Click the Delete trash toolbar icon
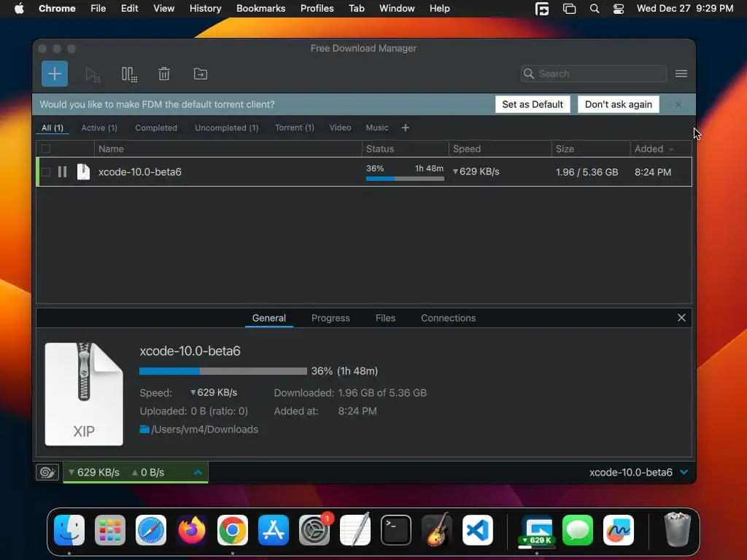 pyautogui.click(x=164, y=74)
